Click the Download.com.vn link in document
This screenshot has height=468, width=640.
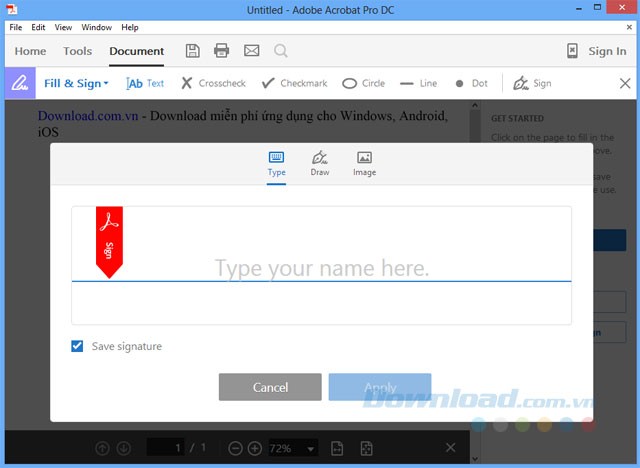88,116
